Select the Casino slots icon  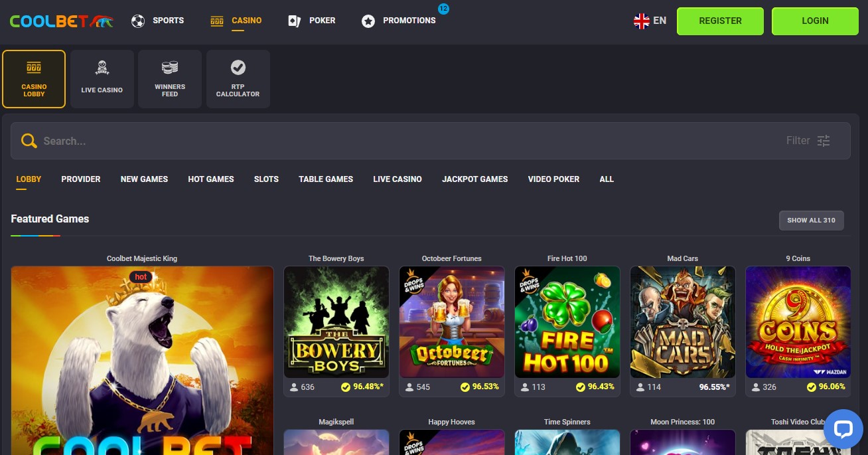(217, 21)
